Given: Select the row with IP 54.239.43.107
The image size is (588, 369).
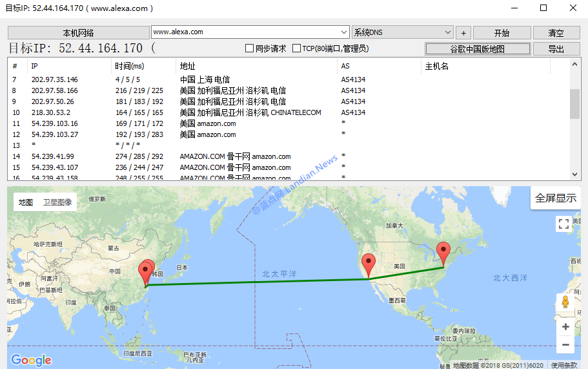Looking at the screenshot, I should click(x=289, y=167).
